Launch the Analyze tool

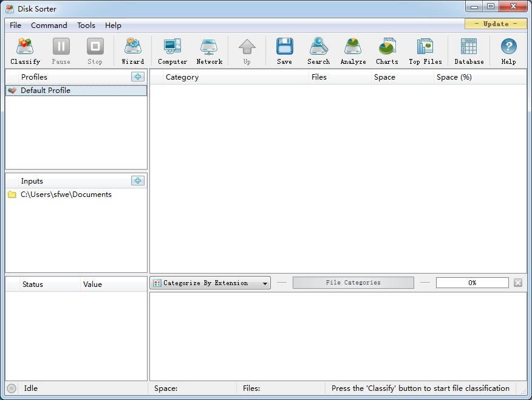tap(353, 51)
